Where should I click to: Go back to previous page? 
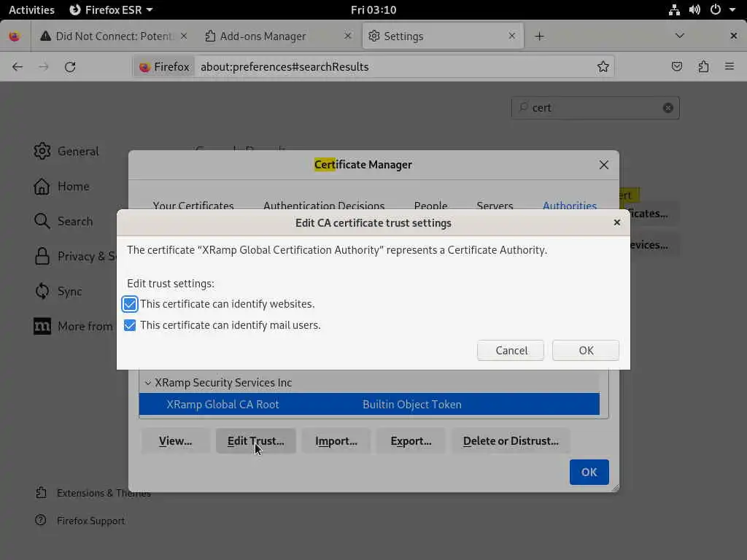18,66
